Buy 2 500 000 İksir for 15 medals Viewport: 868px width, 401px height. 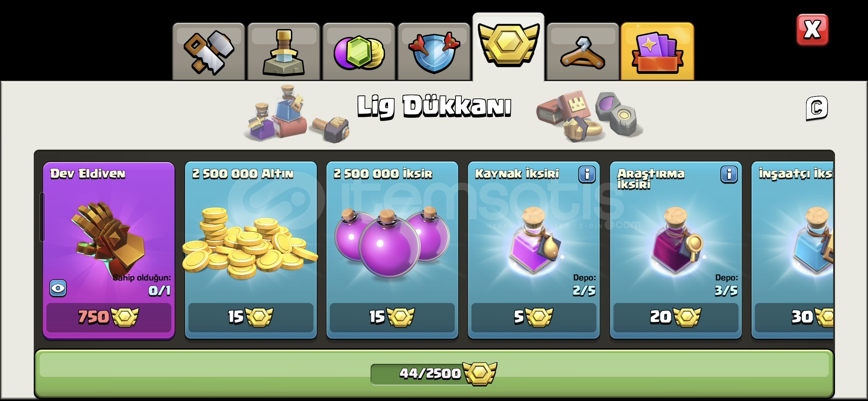click(x=392, y=317)
